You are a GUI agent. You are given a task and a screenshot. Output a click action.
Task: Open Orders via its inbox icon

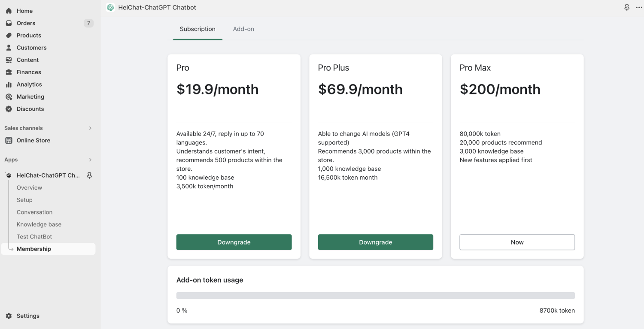click(x=9, y=23)
